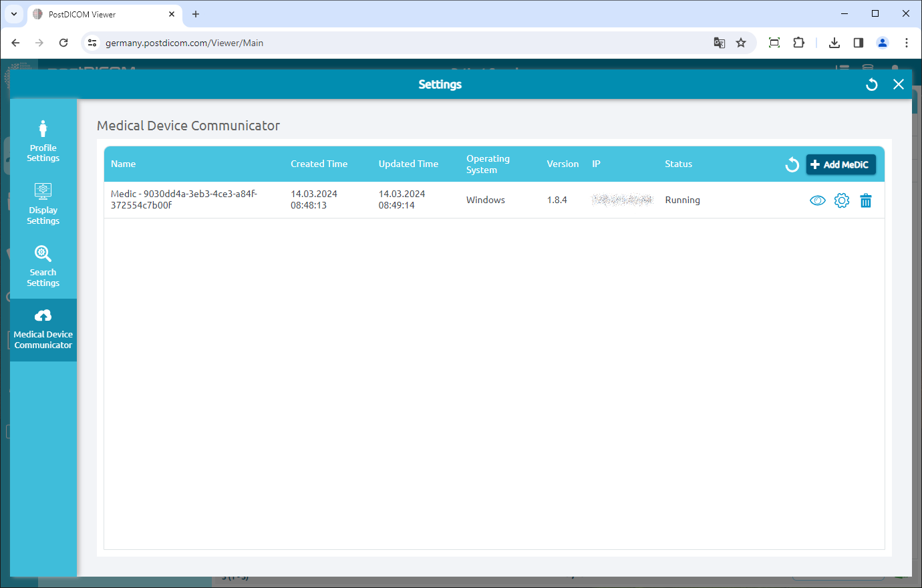This screenshot has width=922, height=588.
Task: Open Search Settings from the sidebar
Action: click(43, 266)
